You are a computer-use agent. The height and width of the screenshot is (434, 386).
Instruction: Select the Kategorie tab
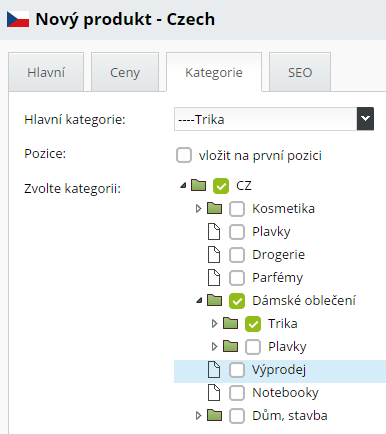click(214, 72)
